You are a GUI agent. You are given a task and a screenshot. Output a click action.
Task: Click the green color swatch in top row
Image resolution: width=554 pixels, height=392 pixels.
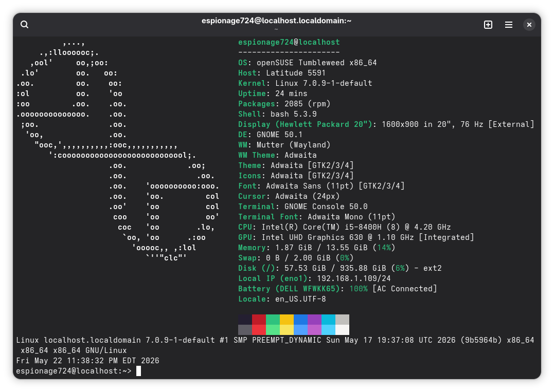pos(273,320)
